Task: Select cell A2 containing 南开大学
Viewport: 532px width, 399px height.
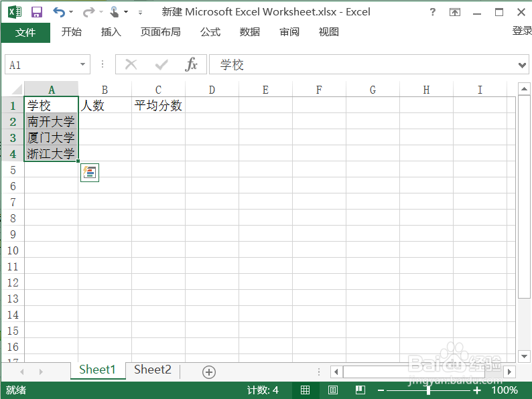Action: [x=51, y=121]
